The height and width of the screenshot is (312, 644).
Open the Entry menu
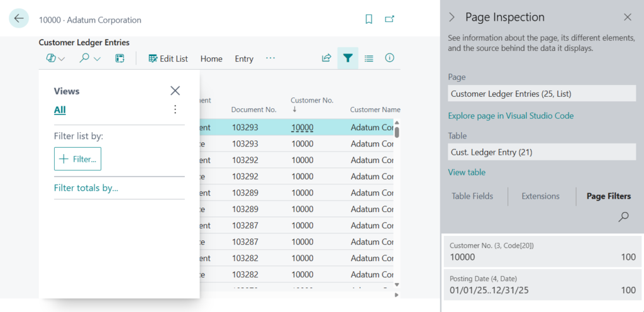[244, 58]
